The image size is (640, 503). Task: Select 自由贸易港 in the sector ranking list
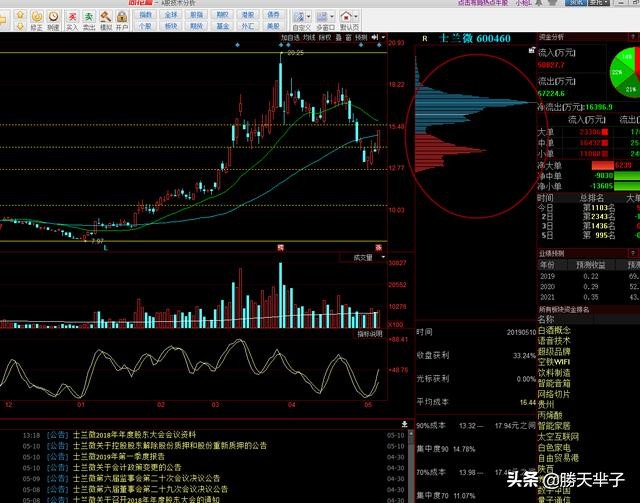558,458
